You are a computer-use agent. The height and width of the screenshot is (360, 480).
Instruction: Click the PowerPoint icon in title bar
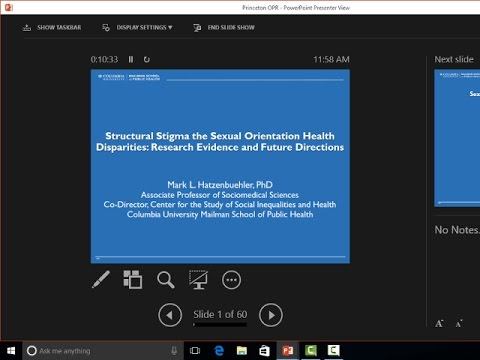(8, 7)
